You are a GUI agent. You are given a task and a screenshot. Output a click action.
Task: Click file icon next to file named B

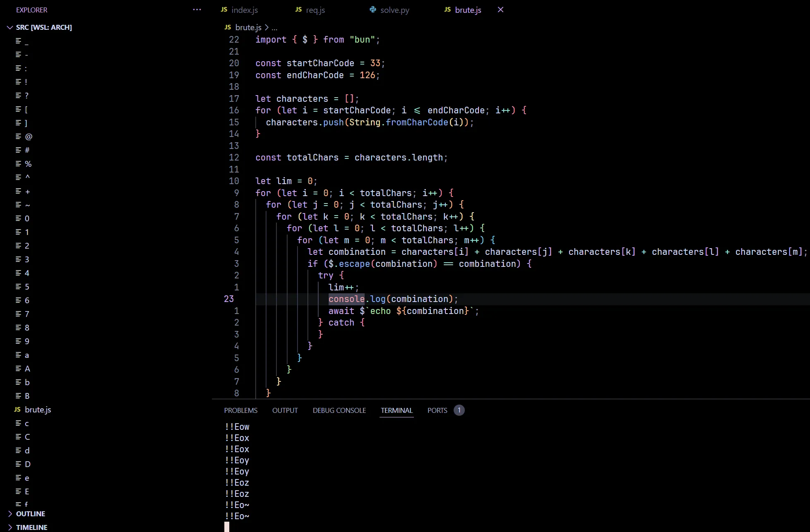click(x=18, y=396)
